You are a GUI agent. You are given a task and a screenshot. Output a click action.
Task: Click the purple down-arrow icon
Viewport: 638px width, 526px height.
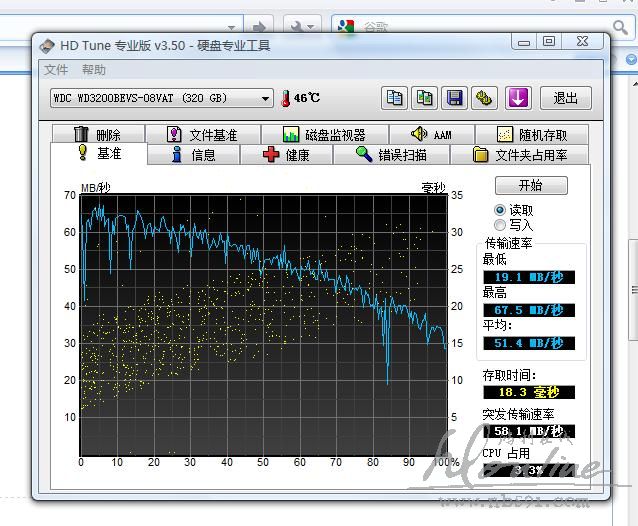tap(517, 98)
